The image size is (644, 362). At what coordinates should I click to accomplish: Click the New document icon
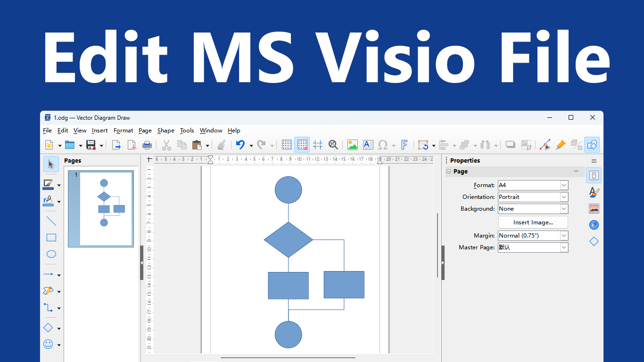pos(49,145)
